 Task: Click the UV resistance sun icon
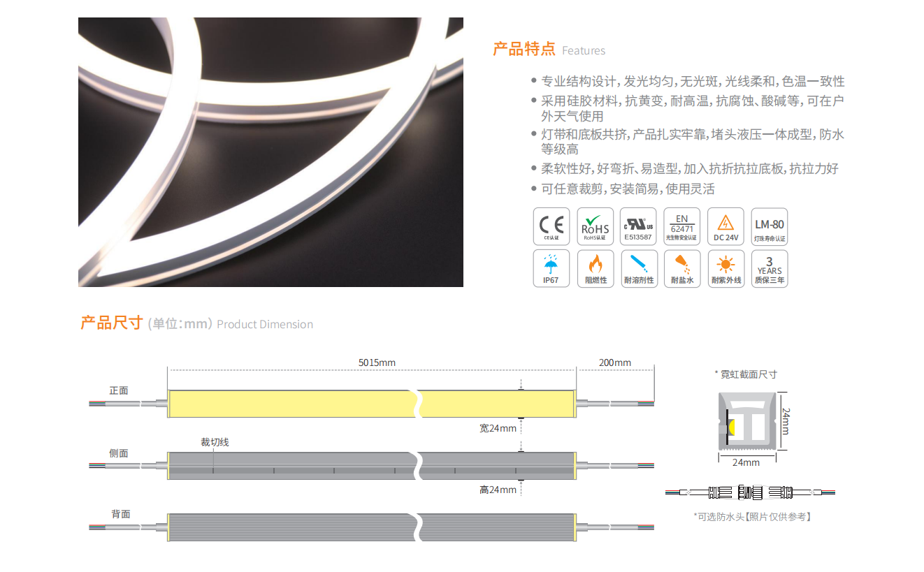(726, 269)
